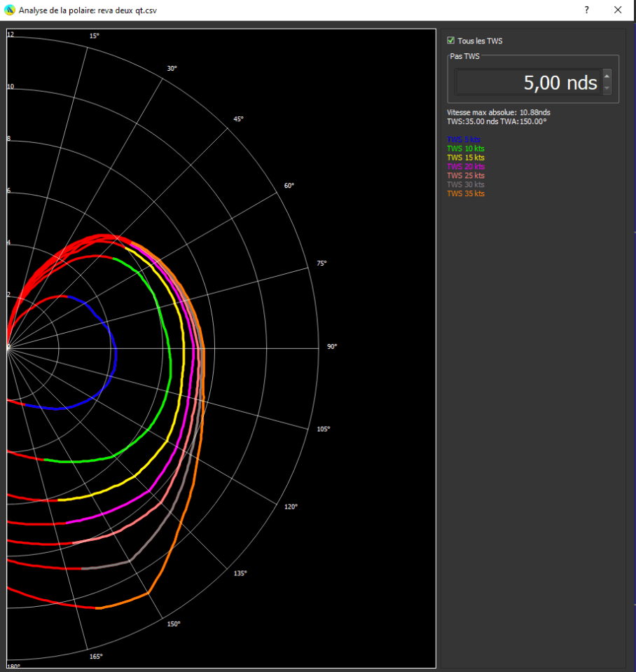Toggle the Tous les TWS checkbox
Image resolution: width=636 pixels, height=672 pixels.
452,41
